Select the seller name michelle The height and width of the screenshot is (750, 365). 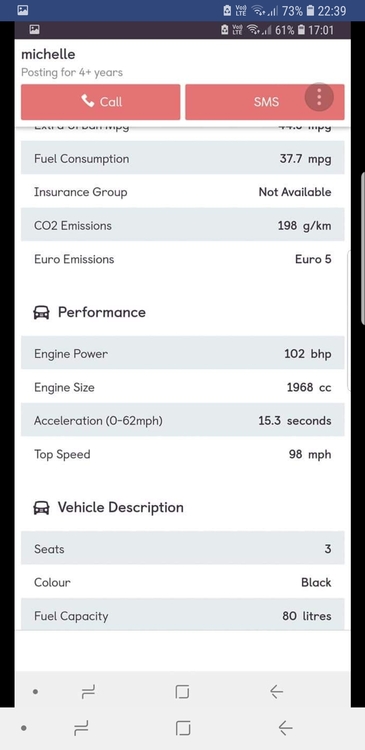tap(48, 54)
